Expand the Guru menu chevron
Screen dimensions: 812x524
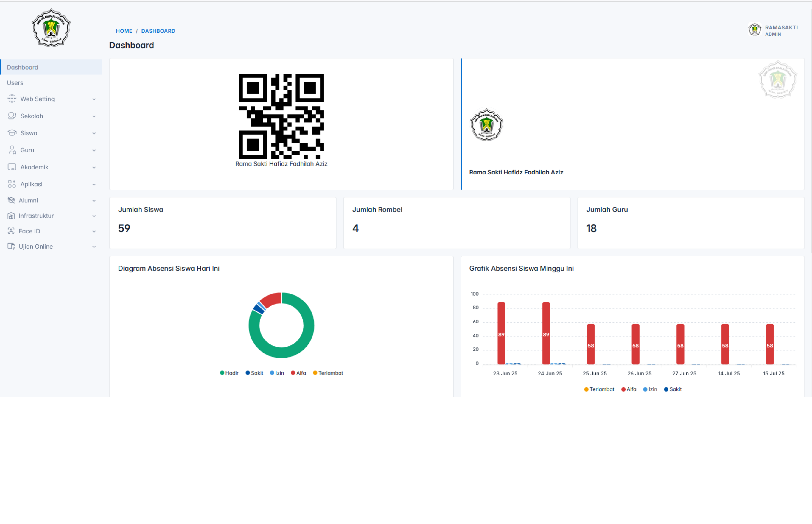click(94, 150)
